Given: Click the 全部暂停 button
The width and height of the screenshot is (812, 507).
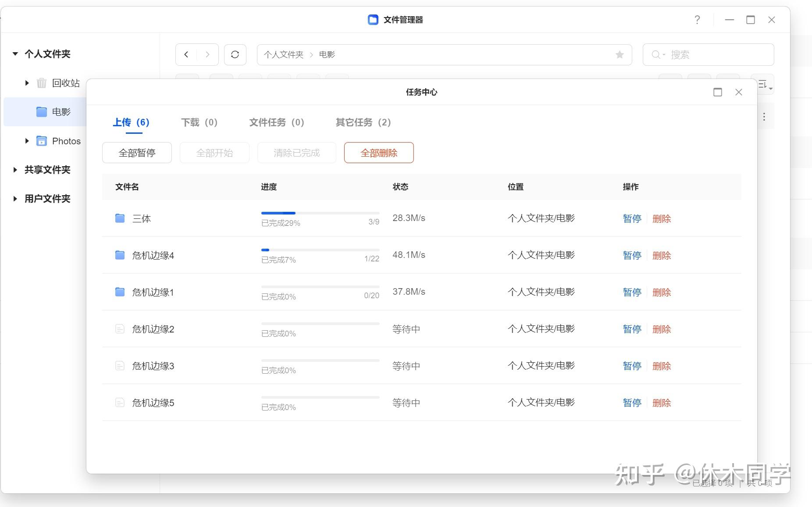Looking at the screenshot, I should tap(137, 153).
